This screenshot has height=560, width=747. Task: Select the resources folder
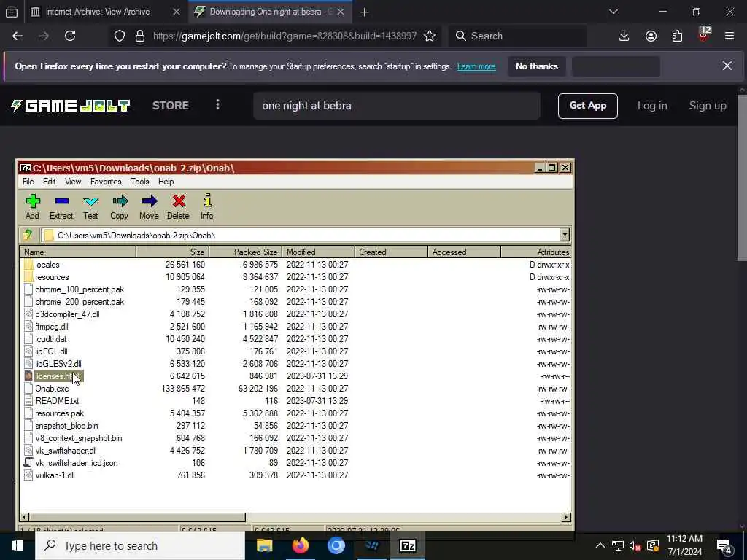(52, 277)
